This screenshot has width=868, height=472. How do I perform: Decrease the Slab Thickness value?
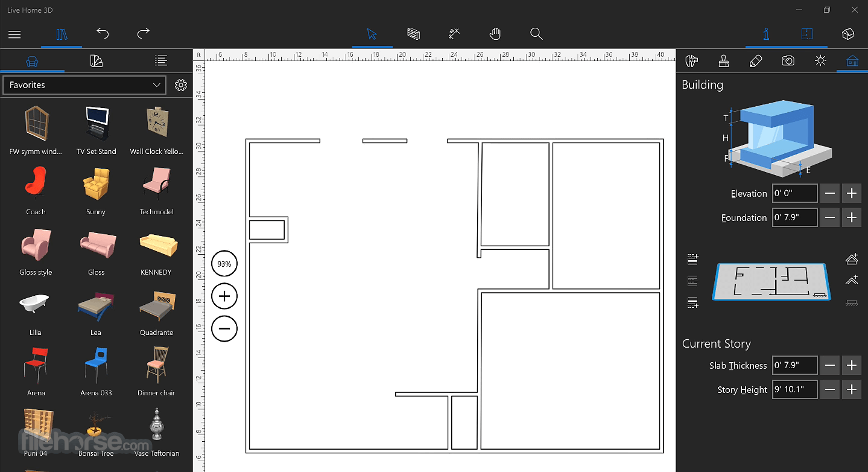click(831, 366)
